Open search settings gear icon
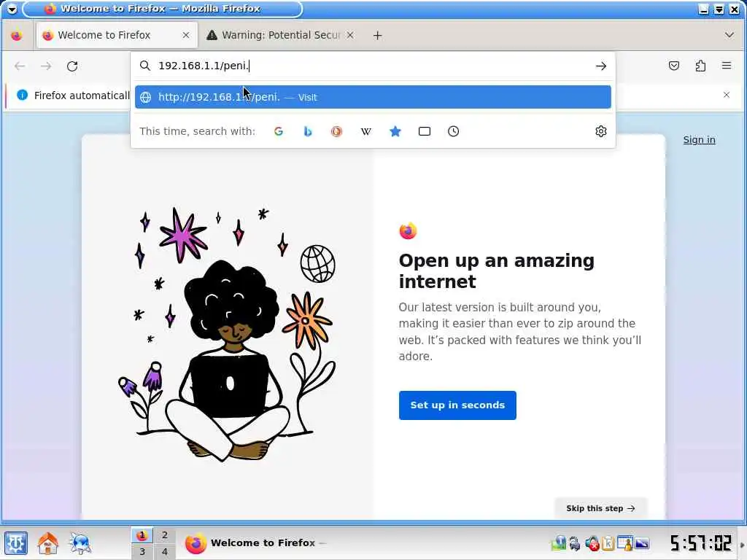The image size is (747, 560). (x=601, y=131)
